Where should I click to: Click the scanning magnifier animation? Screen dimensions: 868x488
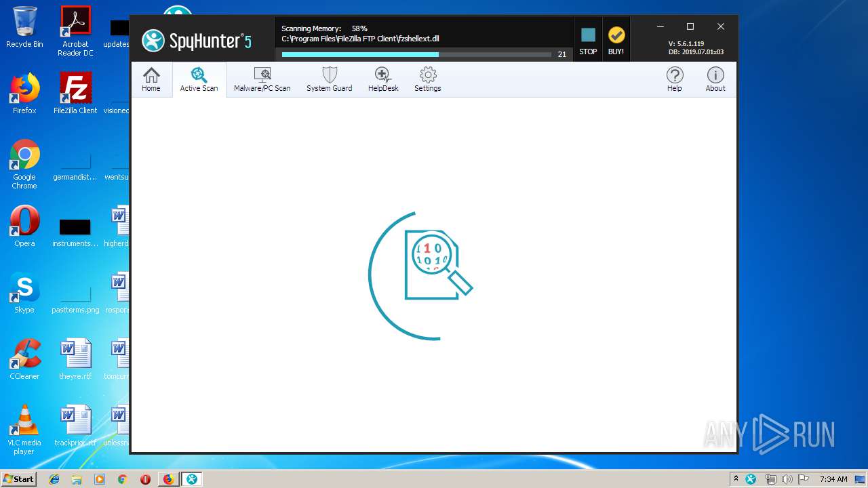click(420, 275)
